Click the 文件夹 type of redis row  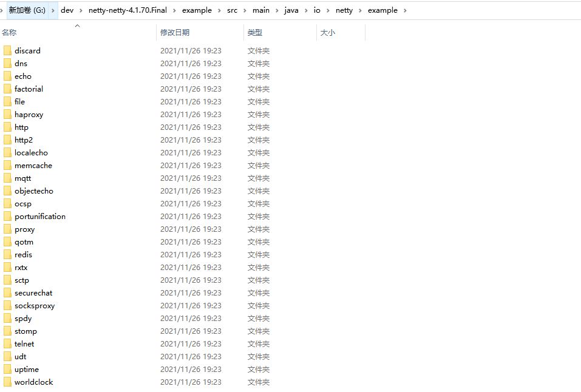tap(259, 254)
